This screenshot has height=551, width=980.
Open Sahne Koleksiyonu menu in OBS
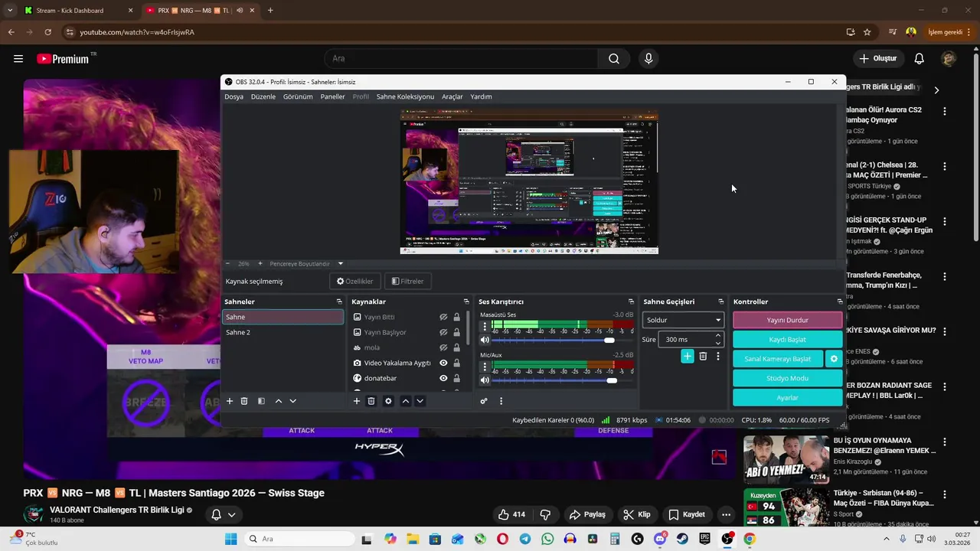click(405, 96)
